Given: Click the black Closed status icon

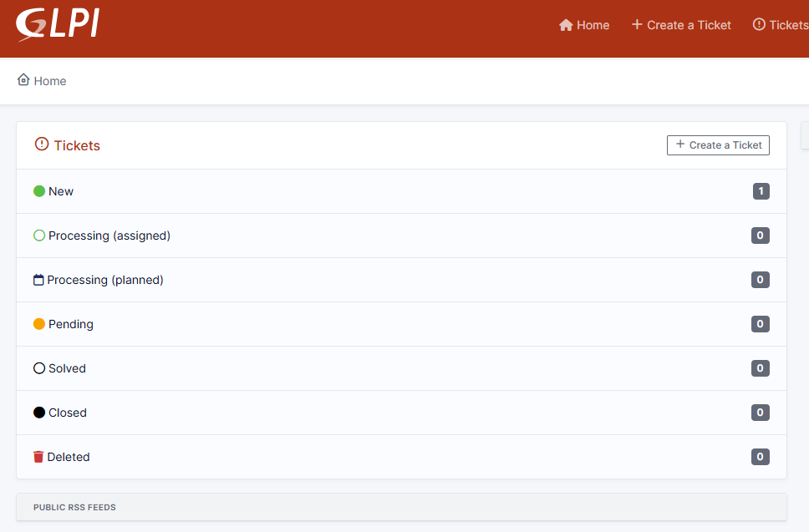Looking at the screenshot, I should (x=39, y=413).
